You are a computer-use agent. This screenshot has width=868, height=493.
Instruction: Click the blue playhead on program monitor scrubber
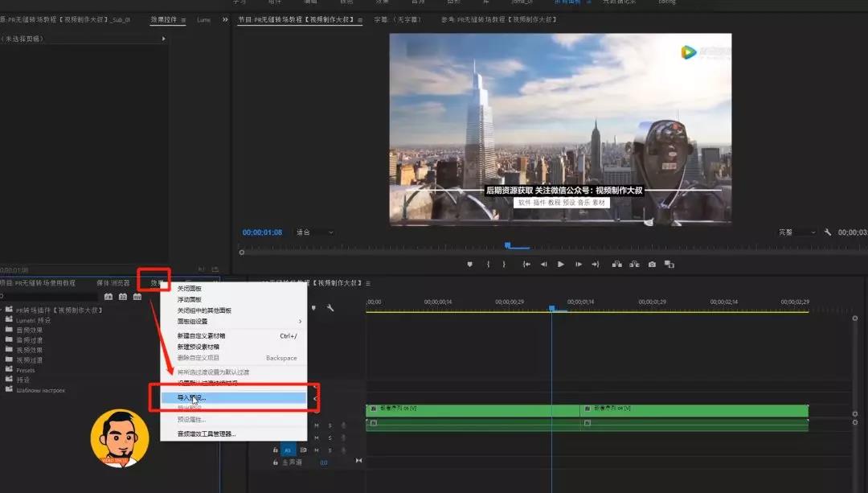(508, 244)
